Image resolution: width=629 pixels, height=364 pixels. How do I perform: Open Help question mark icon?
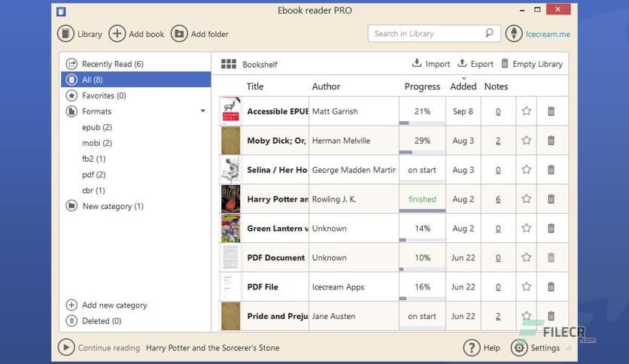tap(472, 347)
